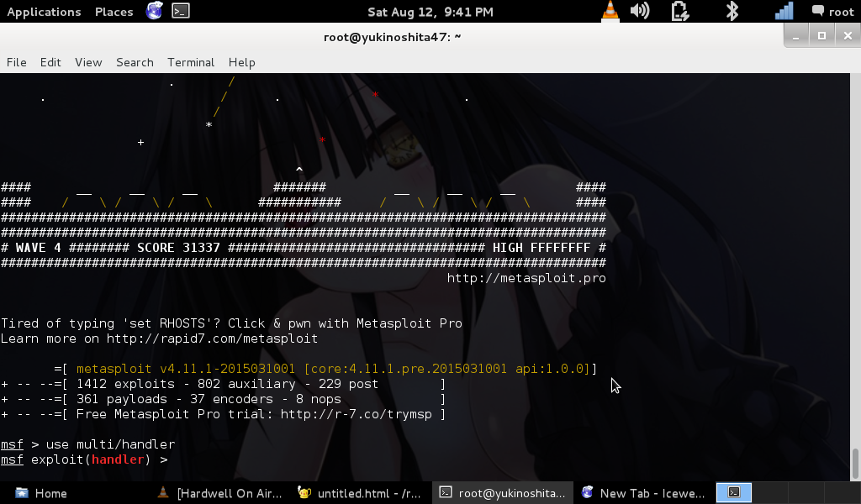Click the 'use multi/handler' command text
861x504 pixels.
(110, 444)
